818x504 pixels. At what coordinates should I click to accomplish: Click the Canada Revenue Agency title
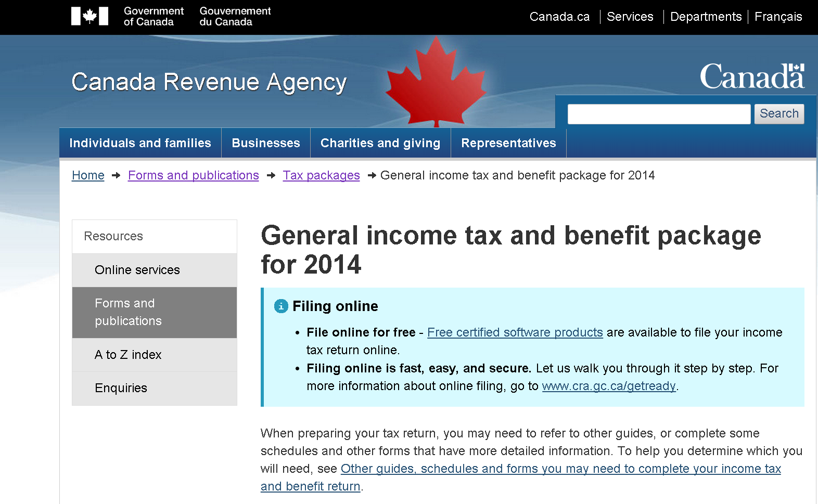209,82
